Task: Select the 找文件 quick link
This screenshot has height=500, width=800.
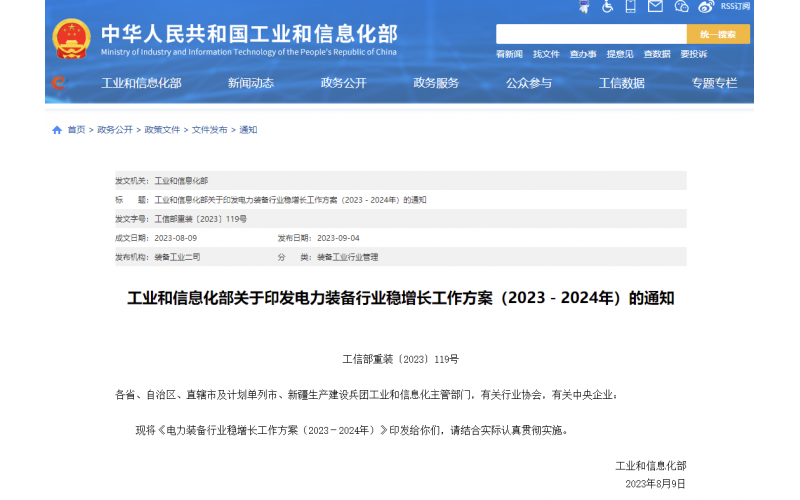Action: [x=546, y=54]
